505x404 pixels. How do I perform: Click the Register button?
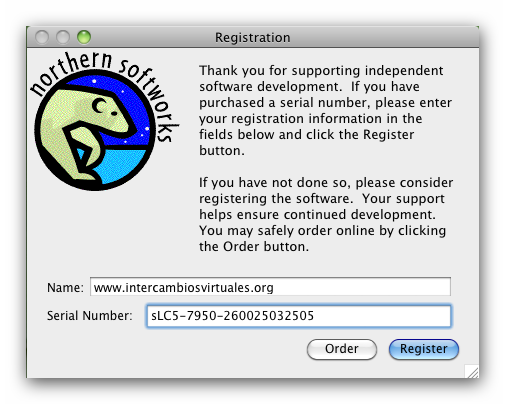click(x=423, y=349)
